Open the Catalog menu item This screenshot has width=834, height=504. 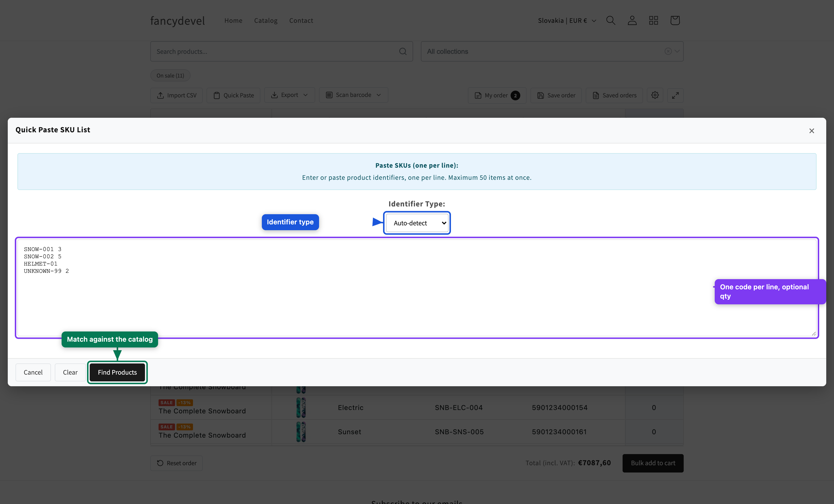(266, 21)
